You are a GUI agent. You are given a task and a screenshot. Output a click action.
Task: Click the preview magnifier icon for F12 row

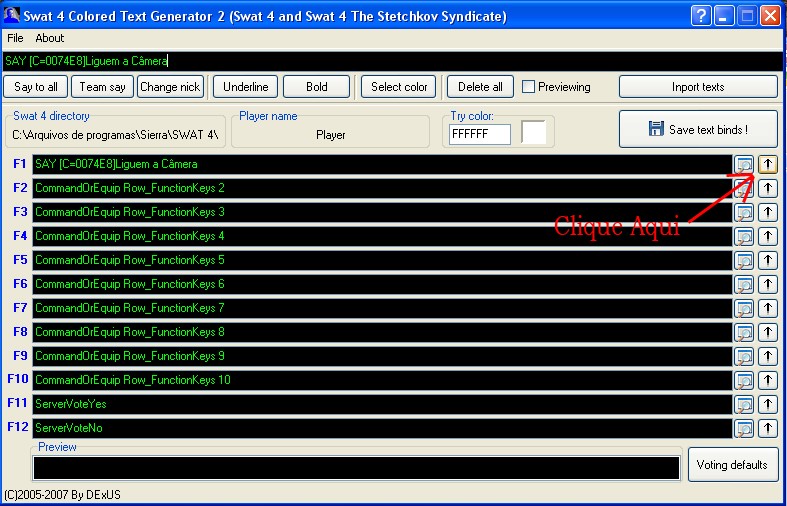744,428
